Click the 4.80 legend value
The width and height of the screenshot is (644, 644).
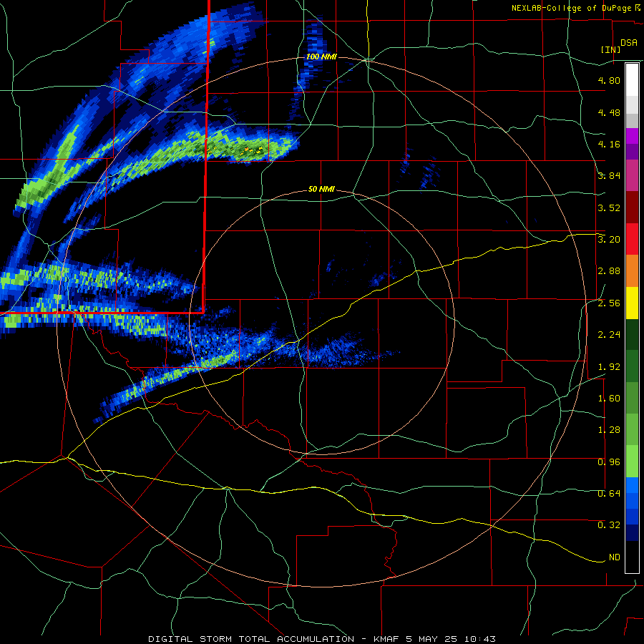point(609,80)
